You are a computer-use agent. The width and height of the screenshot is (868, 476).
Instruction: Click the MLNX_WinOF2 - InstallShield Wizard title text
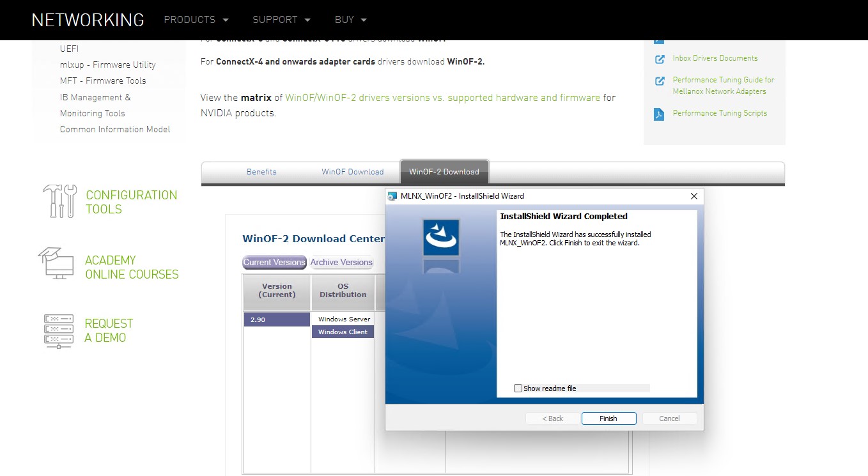pos(462,196)
